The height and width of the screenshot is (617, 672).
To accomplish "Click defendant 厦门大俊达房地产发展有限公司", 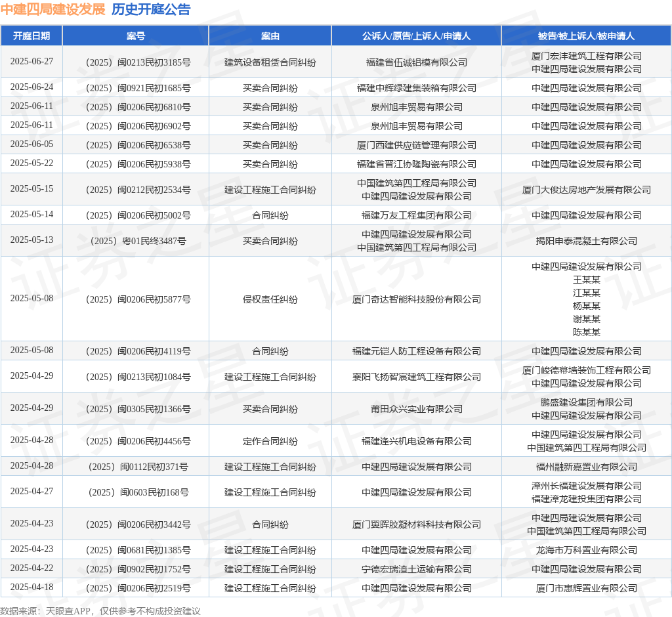I will (586, 190).
